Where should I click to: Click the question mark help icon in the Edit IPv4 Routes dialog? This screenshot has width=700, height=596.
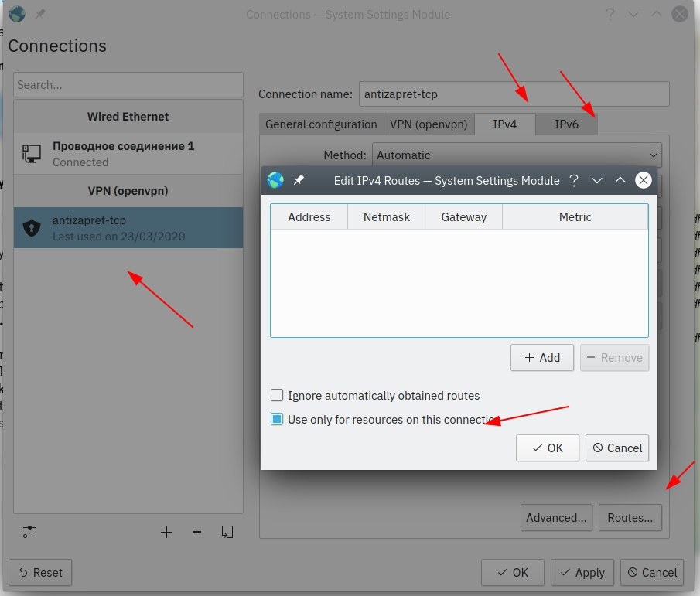pyautogui.click(x=574, y=180)
